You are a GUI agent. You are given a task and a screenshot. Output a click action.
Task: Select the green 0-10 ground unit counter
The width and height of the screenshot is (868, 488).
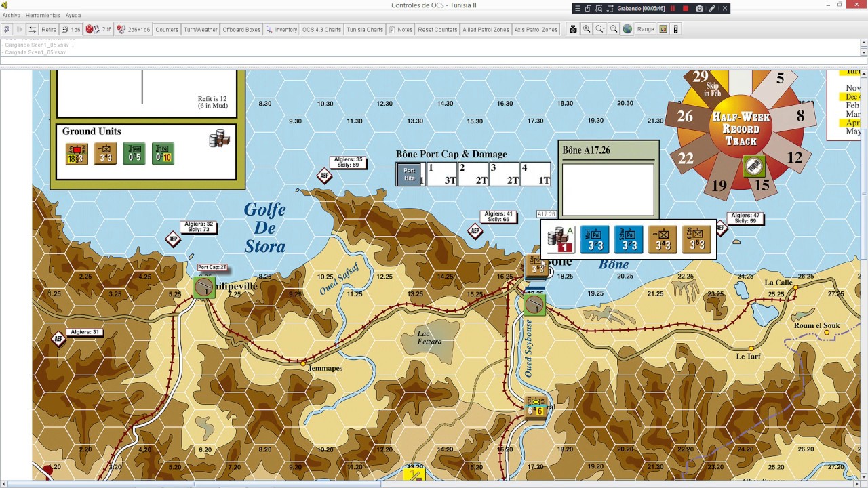(x=163, y=154)
